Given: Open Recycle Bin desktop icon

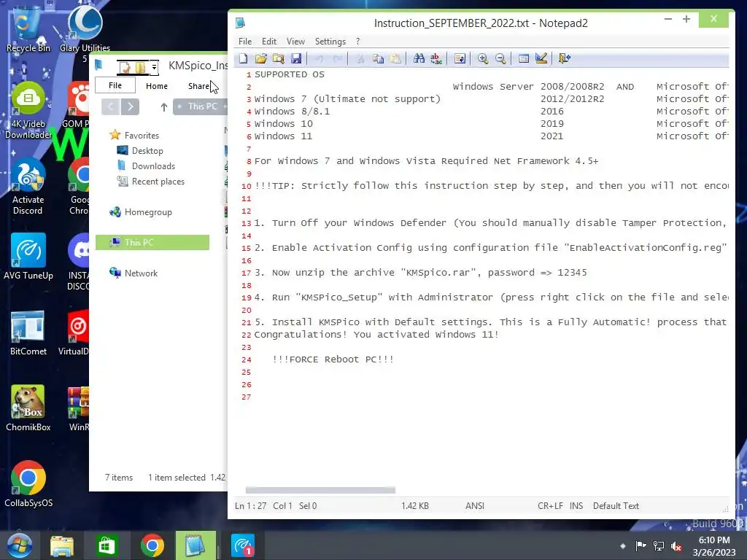Looking at the screenshot, I should pyautogui.click(x=28, y=29).
